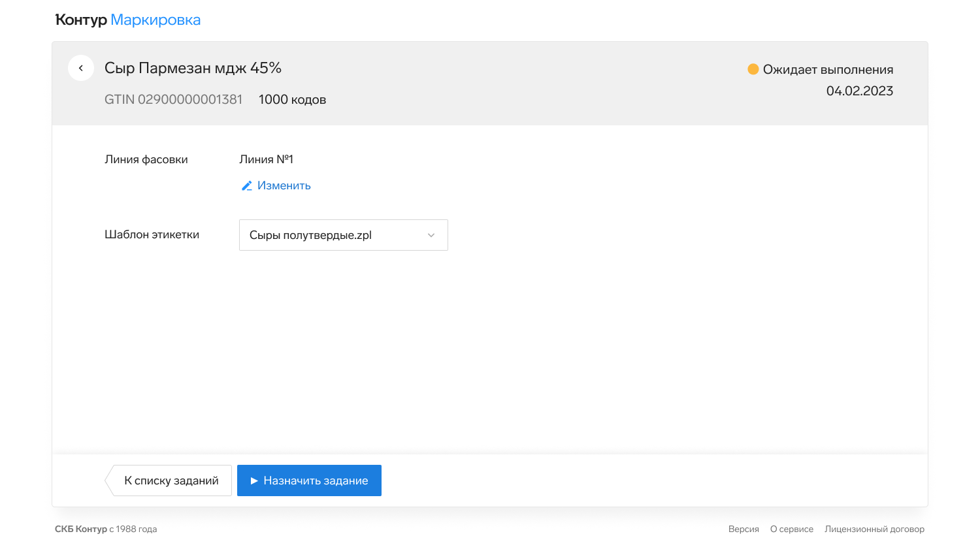Image resolution: width=980 pixels, height=551 pixels.
Task: Open the О сервисе footer link
Action: [x=792, y=529]
